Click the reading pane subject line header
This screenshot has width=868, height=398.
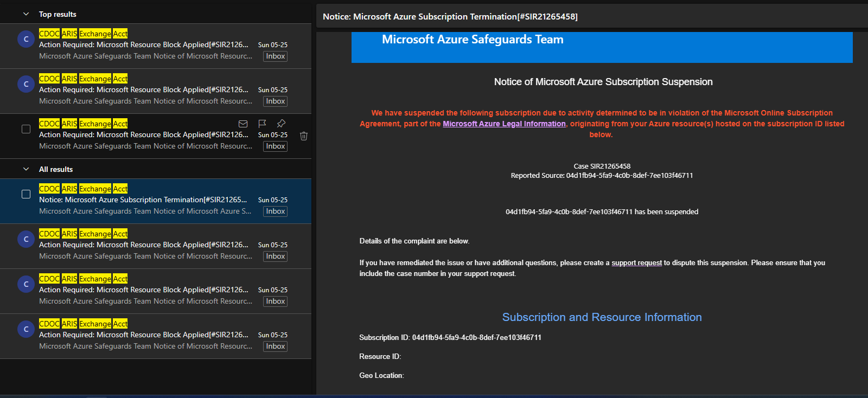click(x=450, y=17)
